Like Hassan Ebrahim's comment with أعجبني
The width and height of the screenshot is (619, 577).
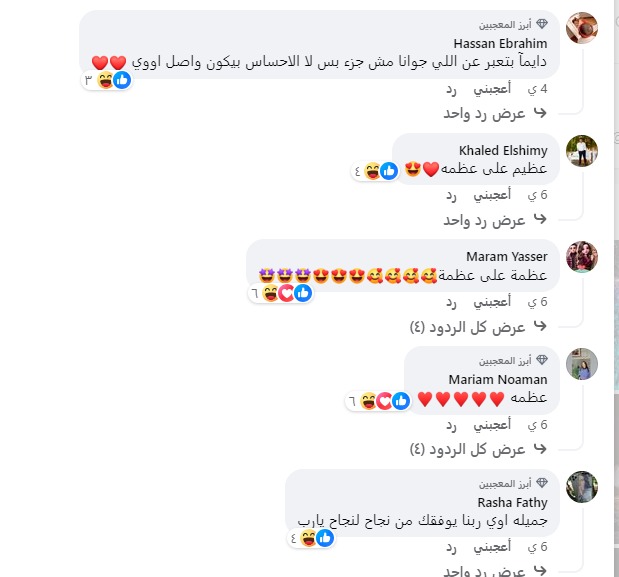492,89
